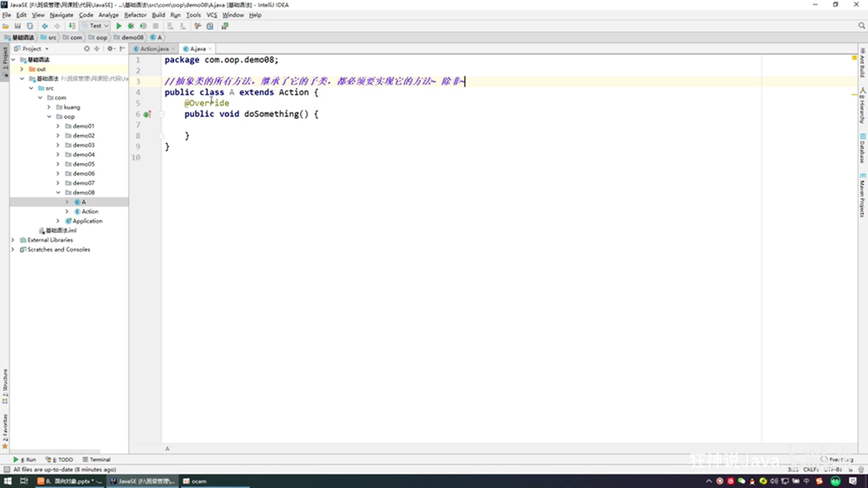Open the Terminal tool window
Viewport: 868px width, 488px height.
(97, 460)
